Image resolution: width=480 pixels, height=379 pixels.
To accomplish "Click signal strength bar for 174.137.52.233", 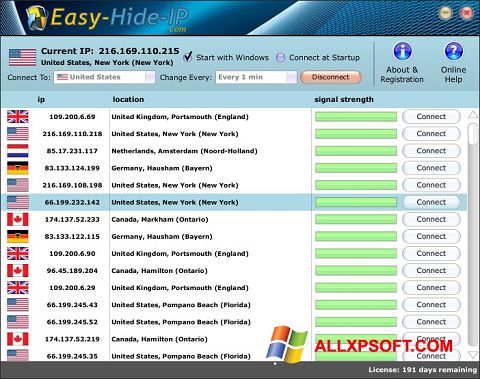I will [356, 219].
